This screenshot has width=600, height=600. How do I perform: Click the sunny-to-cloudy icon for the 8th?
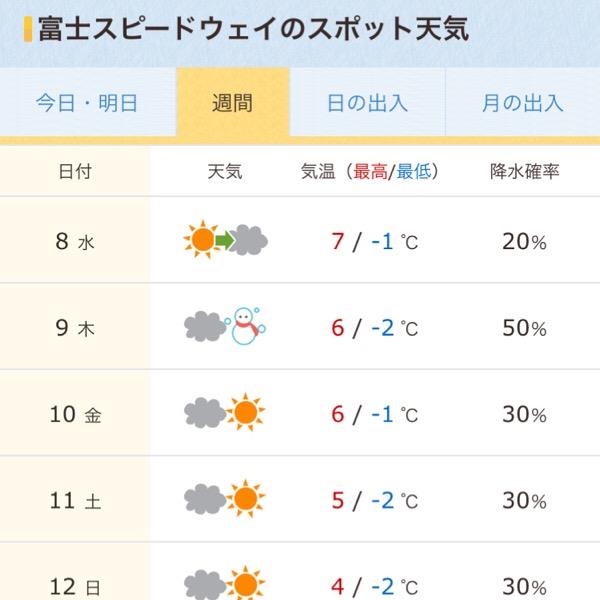[x=225, y=240]
